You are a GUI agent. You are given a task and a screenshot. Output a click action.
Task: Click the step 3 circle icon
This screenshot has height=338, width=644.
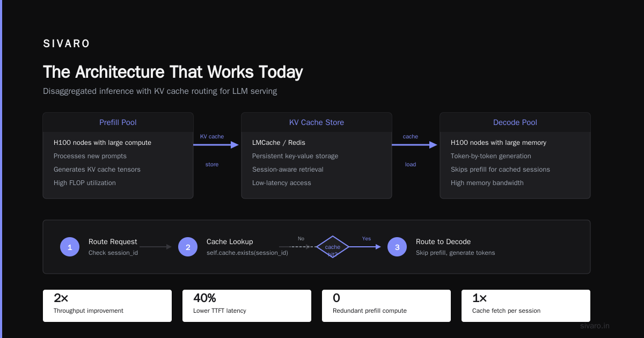click(x=397, y=247)
